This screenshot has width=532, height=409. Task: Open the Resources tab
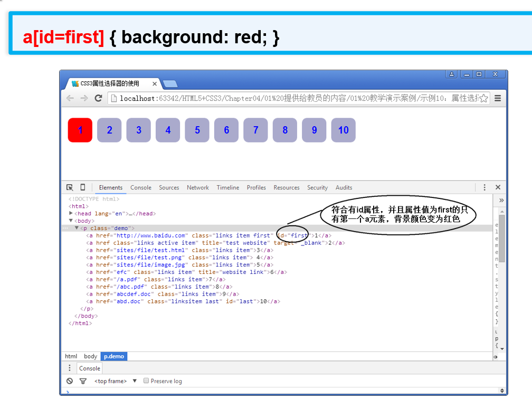287,187
